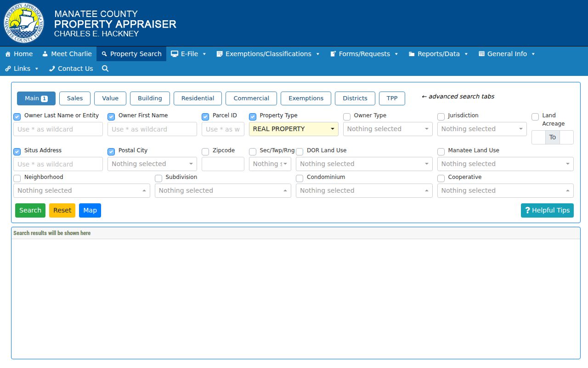Open the Property Type dropdown showing REAL PROPERTY
The width and height of the screenshot is (588, 368).
click(x=294, y=129)
